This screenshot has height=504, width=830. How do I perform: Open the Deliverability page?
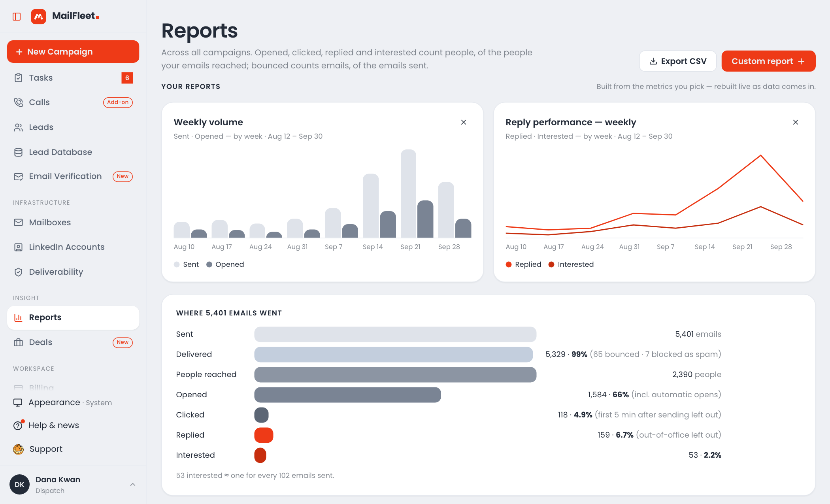tap(73, 272)
